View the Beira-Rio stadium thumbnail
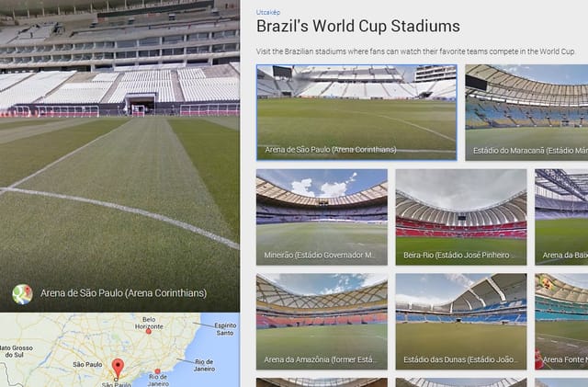Image resolution: width=588 pixels, height=387 pixels. pyautogui.click(x=461, y=217)
